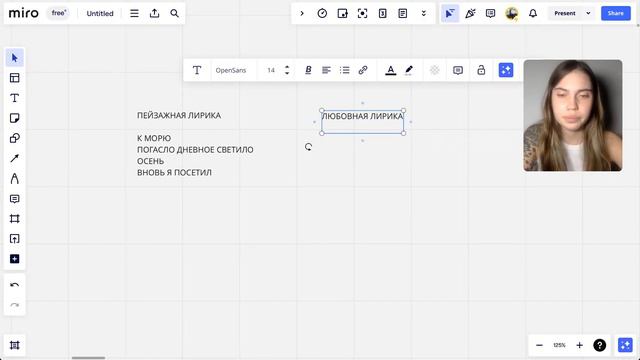Viewport: 640px width, 360px height.
Task: Expand the collapsed apps toolbar chevron
Action: 302,13
